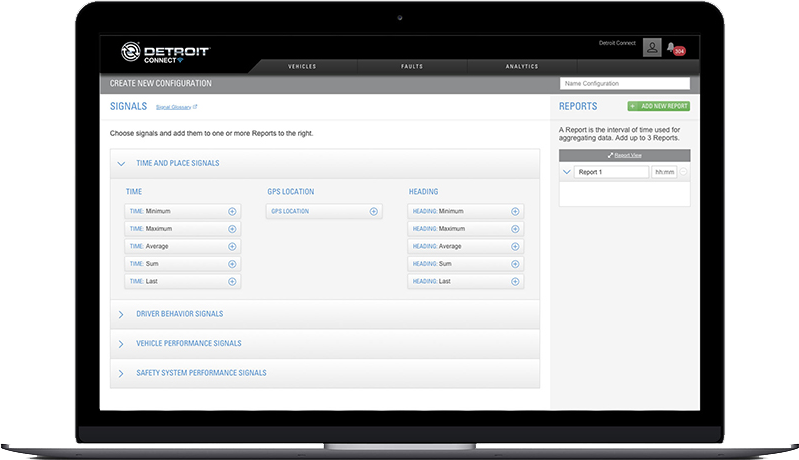Switch to the Analytics tab

tap(521, 66)
